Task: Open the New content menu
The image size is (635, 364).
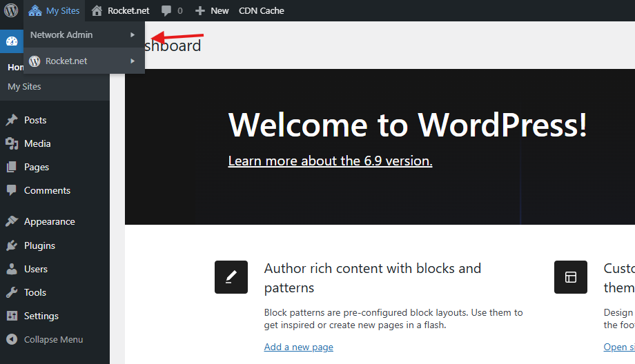Action: [x=219, y=11]
